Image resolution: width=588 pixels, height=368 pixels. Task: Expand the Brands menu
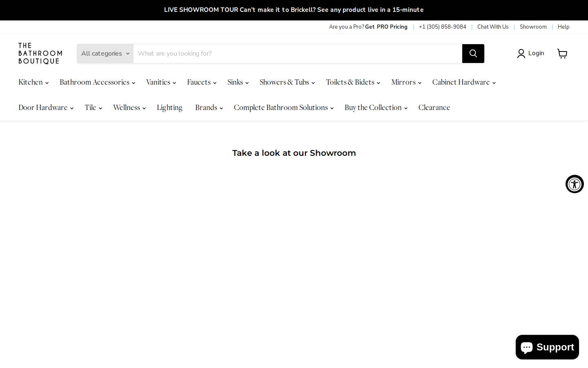pyautogui.click(x=209, y=108)
